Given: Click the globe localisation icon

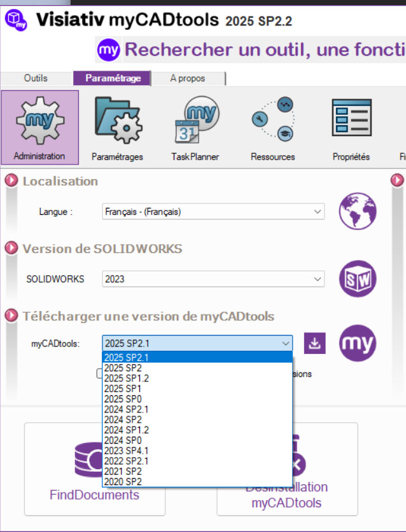Looking at the screenshot, I should coord(357,212).
